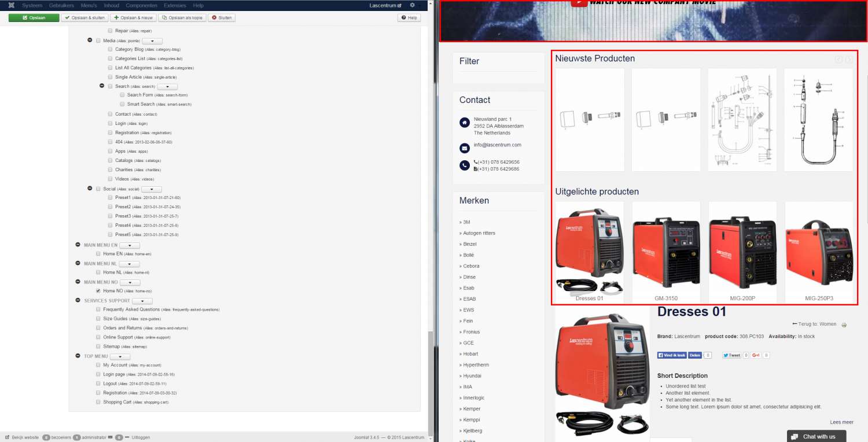Open dropdown next to Services Support
The image size is (868, 442).
click(142, 301)
